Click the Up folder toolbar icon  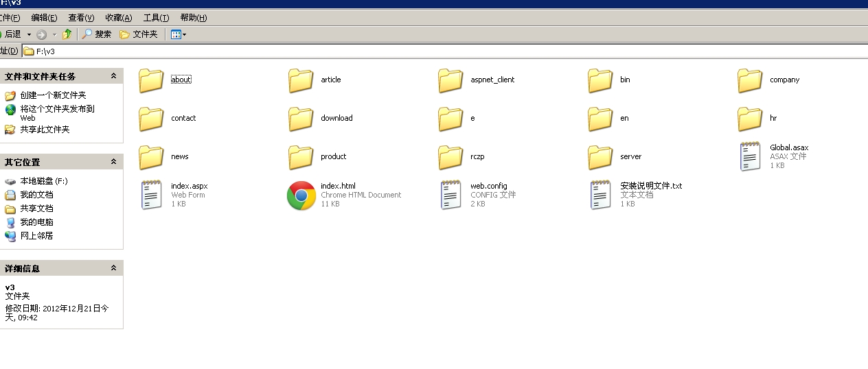67,34
